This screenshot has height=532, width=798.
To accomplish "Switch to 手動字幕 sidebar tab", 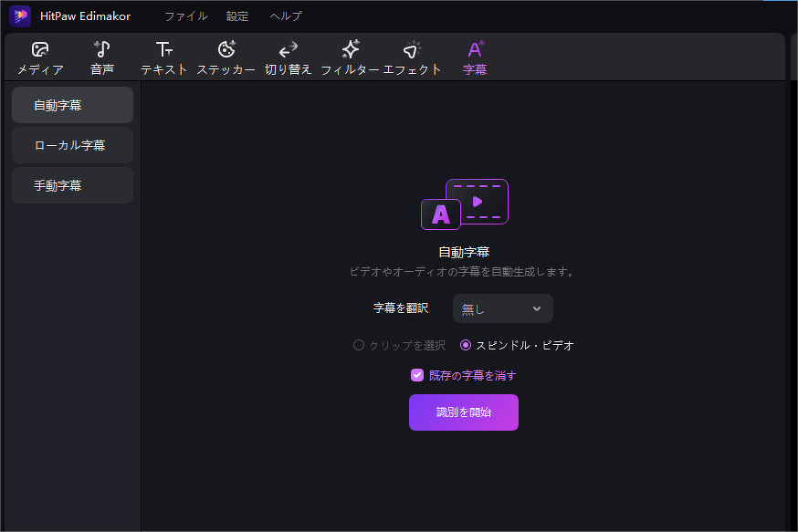I will (x=73, y=185).
